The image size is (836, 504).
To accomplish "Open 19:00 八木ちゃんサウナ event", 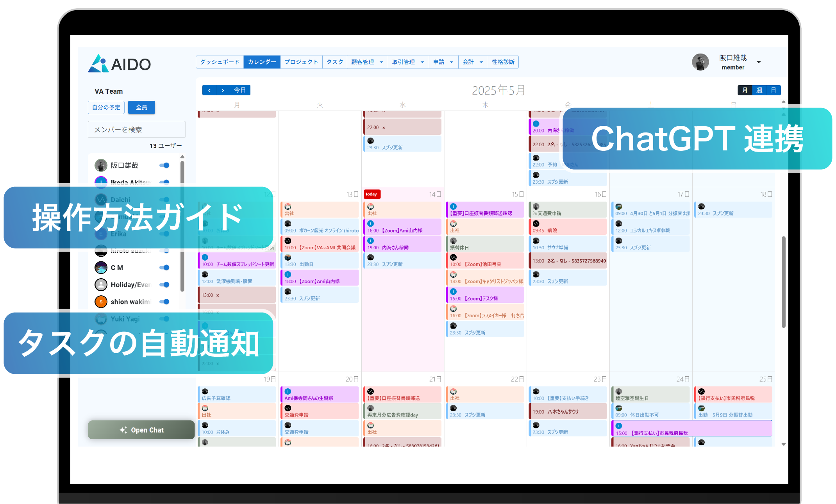I will tap(568, 411).
